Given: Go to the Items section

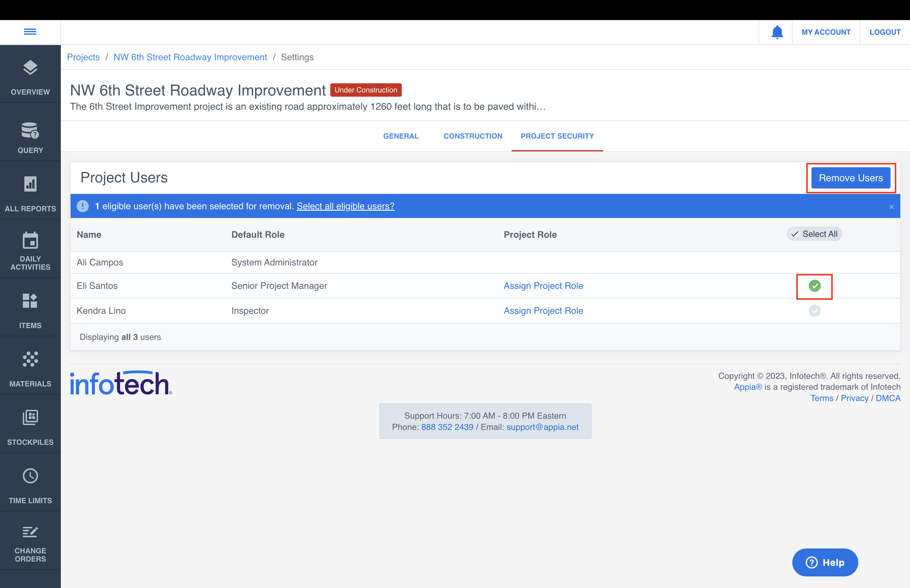Looking at the screenshot, I should click(30, 309).
